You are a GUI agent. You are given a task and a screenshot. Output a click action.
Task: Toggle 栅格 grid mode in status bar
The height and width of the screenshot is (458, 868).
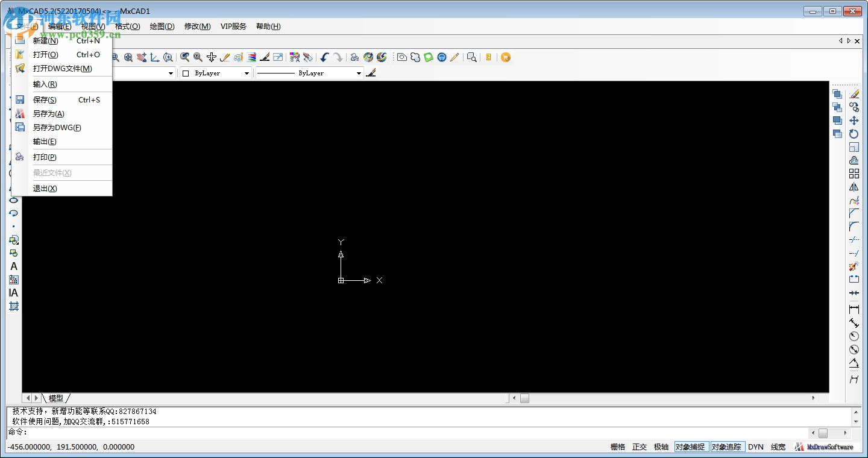click(618, 447)
